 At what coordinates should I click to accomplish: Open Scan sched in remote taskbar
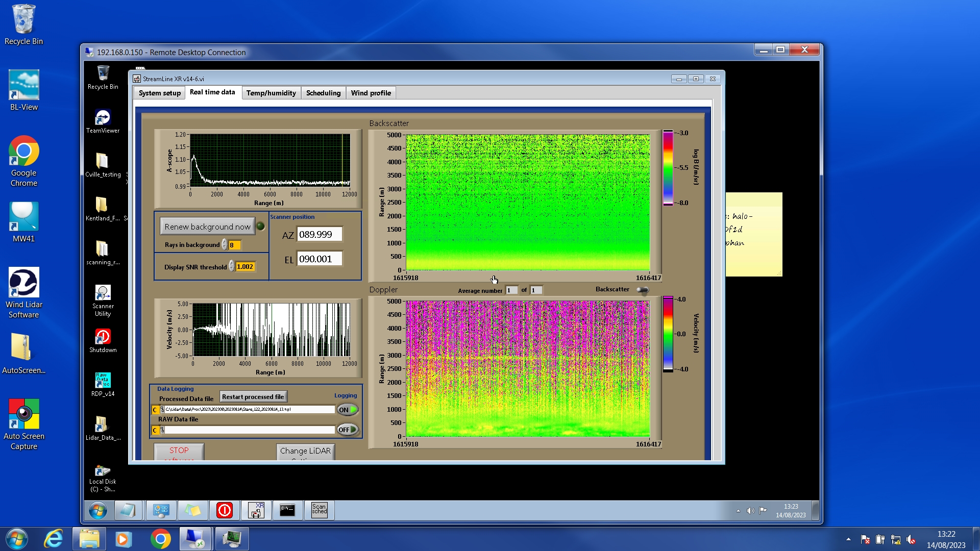(x=319, y=510)
